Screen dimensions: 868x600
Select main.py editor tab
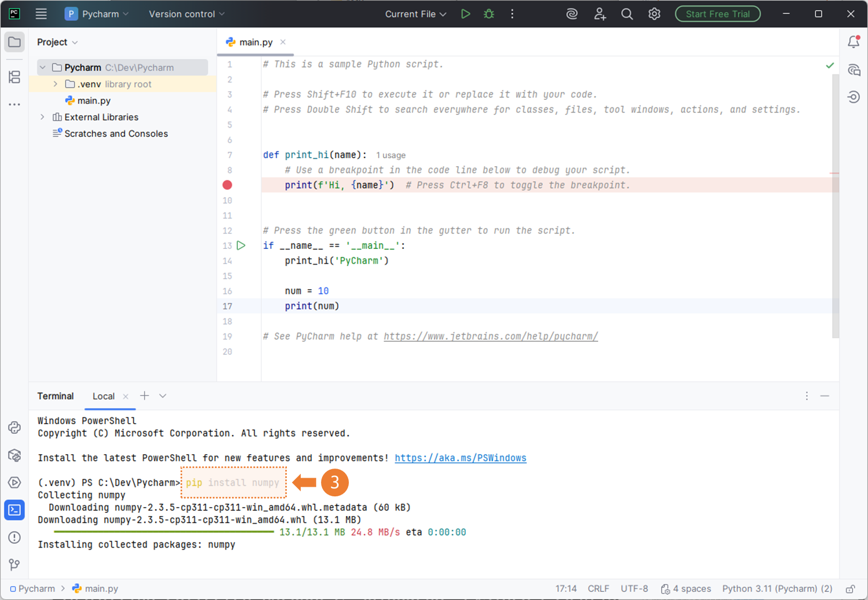[255, 42]
